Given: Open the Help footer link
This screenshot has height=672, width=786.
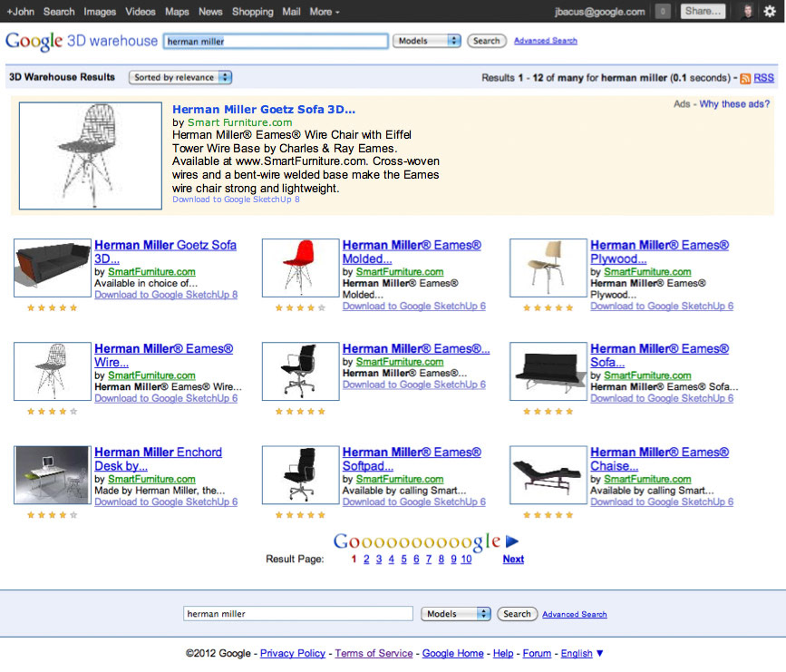Looking at the screenshot, I should point(503,654).
